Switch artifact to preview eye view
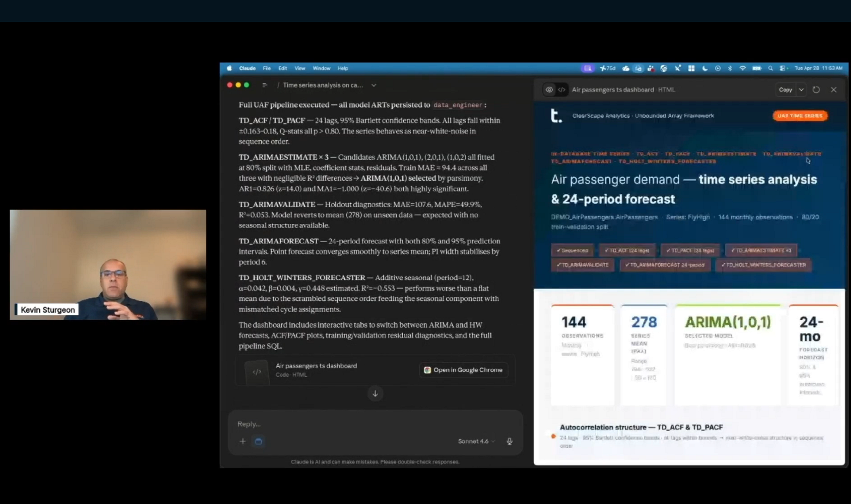This screenshot has width=851, height=504. [549, 90]
